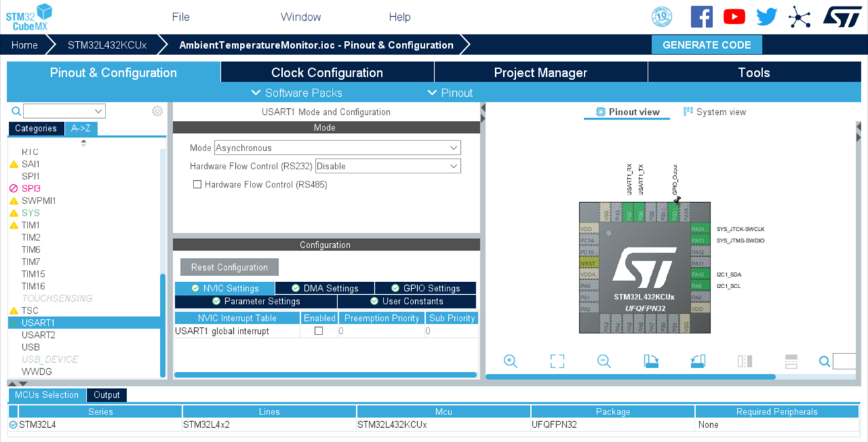Click the STM32CubeMX logo

29,17
